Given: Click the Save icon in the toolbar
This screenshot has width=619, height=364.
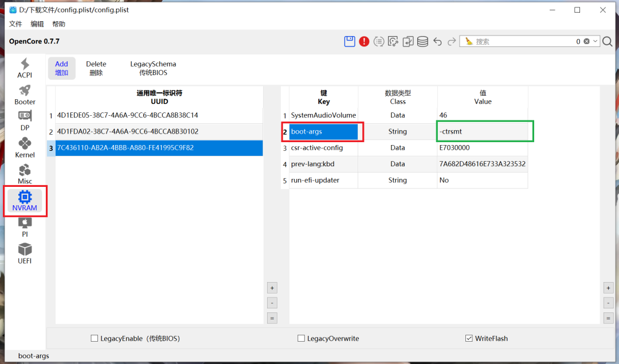Looking at the screenshot, I should coord(349,41).
